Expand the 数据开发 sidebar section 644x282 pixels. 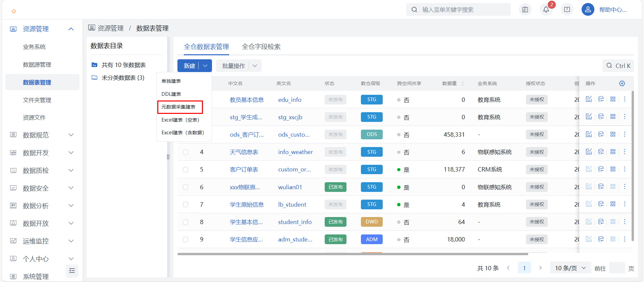point(71,153)
